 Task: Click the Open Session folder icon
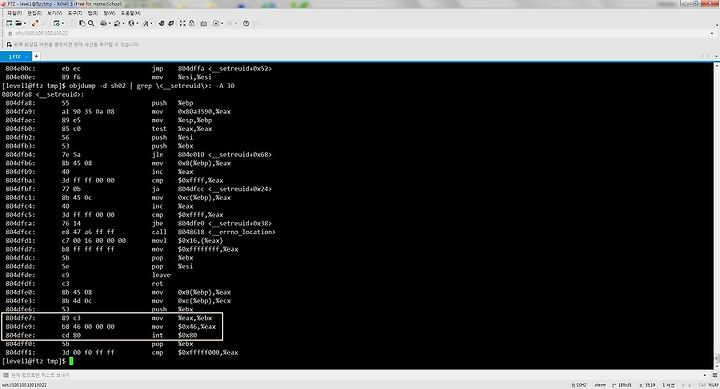point(18,23)
